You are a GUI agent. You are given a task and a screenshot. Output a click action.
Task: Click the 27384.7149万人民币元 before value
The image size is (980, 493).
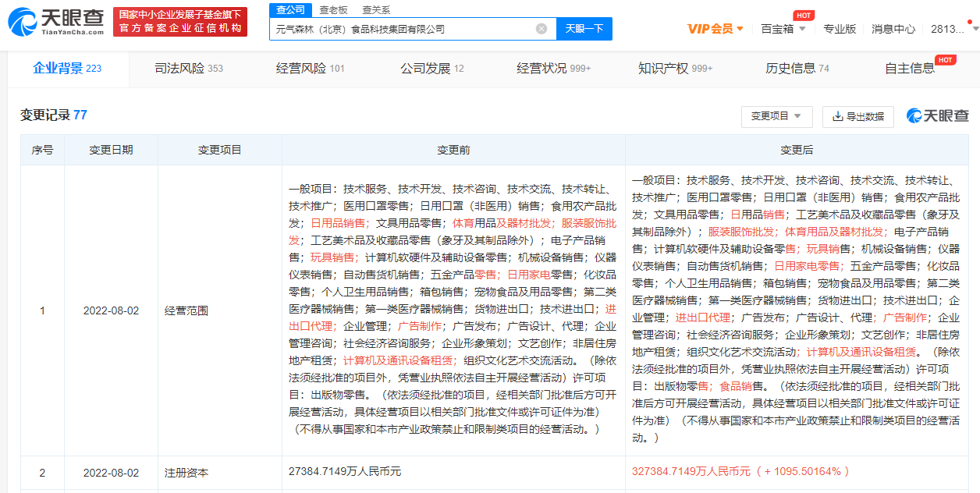click(x=345, y=472)
